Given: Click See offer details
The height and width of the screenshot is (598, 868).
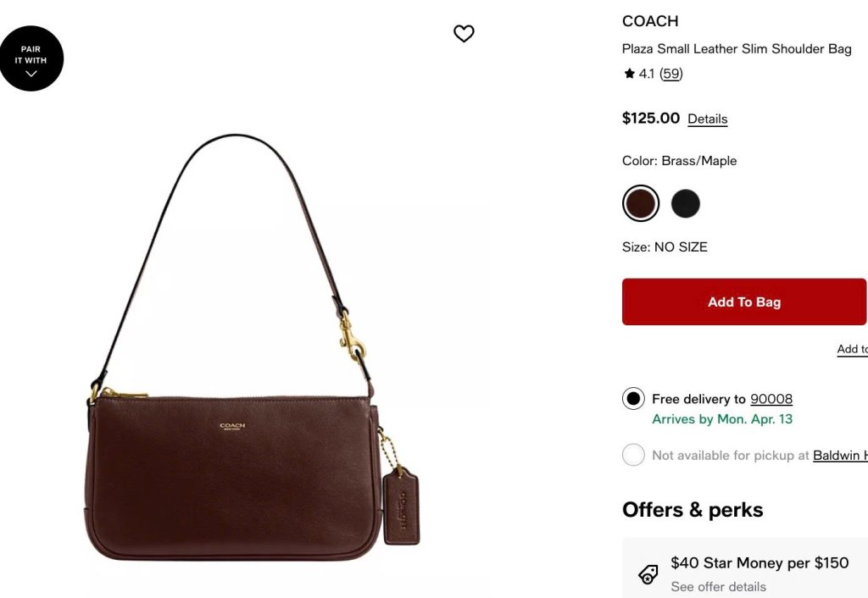Looking at the screenshot, I should coord(719,586).
